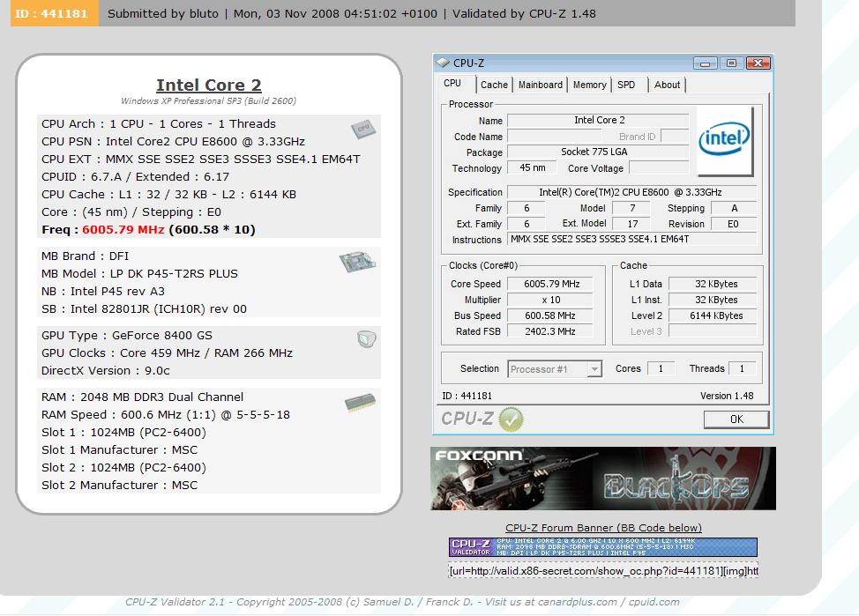Click the ID : 441181 orange badge
This screenshot has width=859, height=616.
(54, 13)
